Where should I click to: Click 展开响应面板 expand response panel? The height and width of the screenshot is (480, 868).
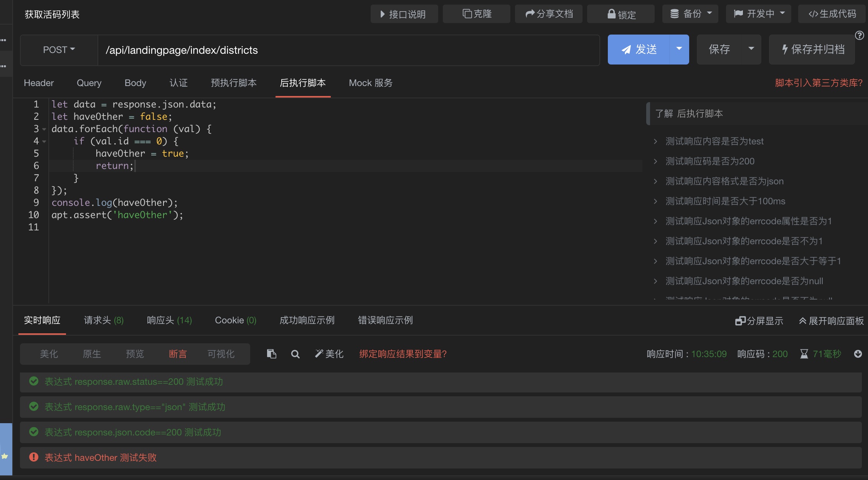(831, 321)
